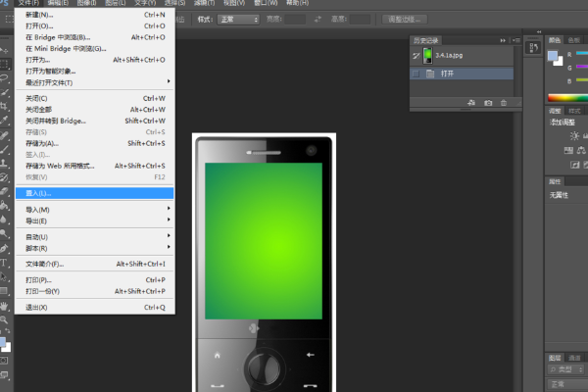Add a Brightness/Contrast adjustment (sun icon)
The image size is (588, 392).
[x=574, y=136]
